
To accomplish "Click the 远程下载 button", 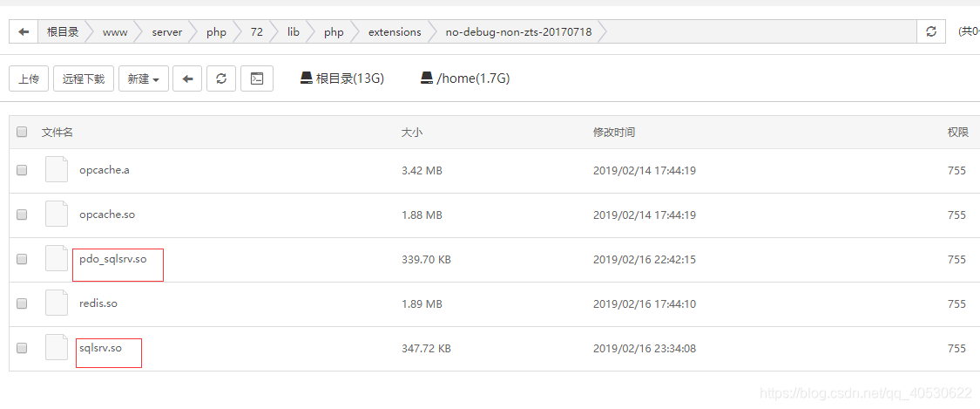I will pos(84,78).
